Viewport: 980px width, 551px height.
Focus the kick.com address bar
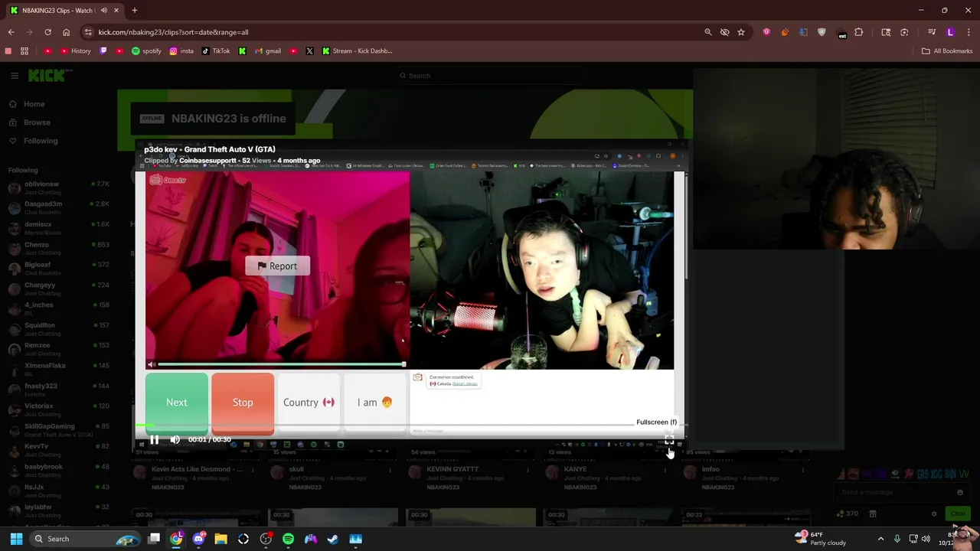pos(390,32)
